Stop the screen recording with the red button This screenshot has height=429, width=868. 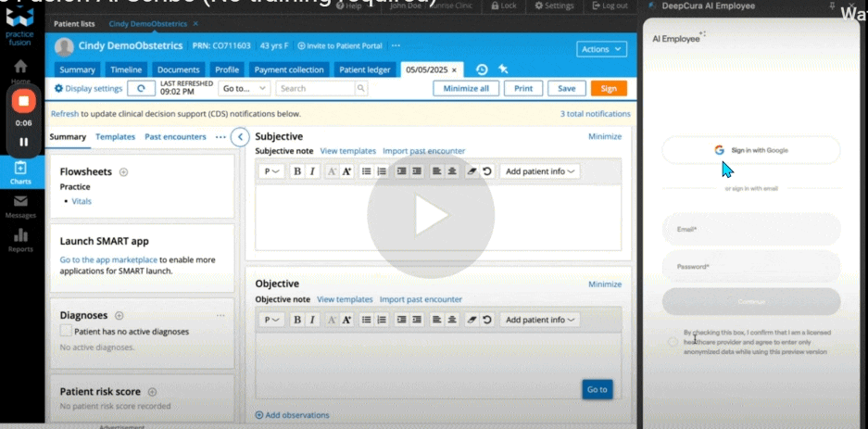pos(23,101)
